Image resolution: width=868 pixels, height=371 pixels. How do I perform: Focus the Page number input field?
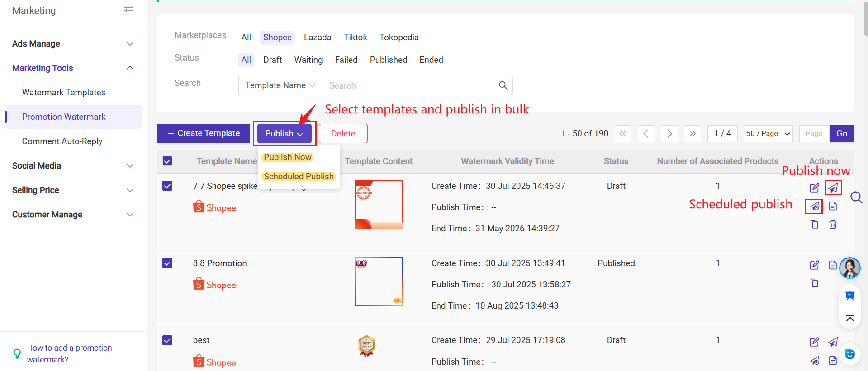pyautogui.click(x=814, y=134)
